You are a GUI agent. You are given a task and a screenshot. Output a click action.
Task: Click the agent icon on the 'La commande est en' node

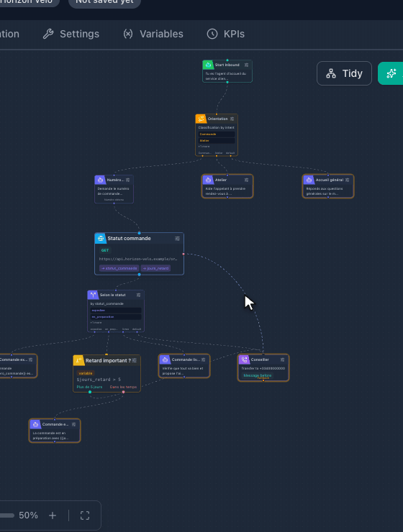[35, 424]
